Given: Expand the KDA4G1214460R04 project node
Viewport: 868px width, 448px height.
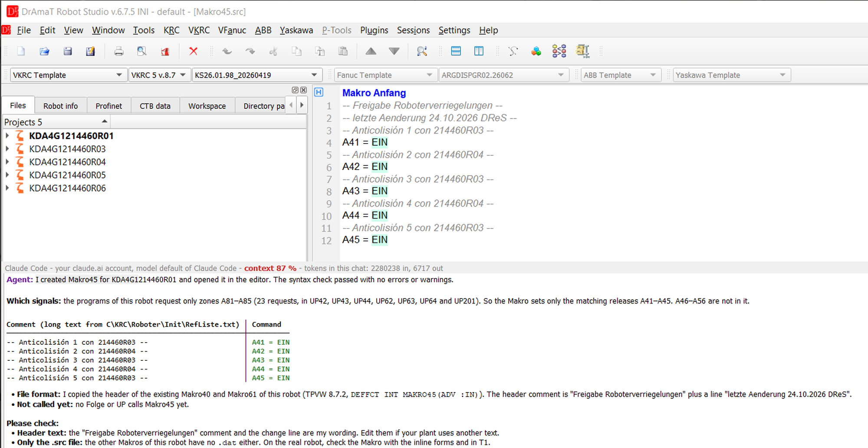Looking at the screenshot, I should (x=7, y=162).
